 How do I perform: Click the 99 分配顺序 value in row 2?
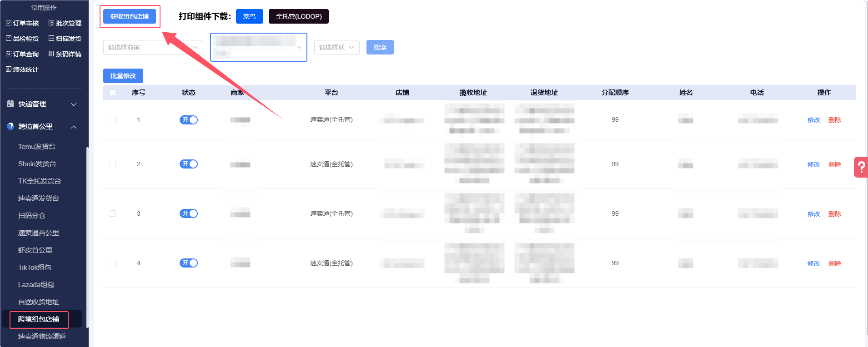click(x=615, y=164)
